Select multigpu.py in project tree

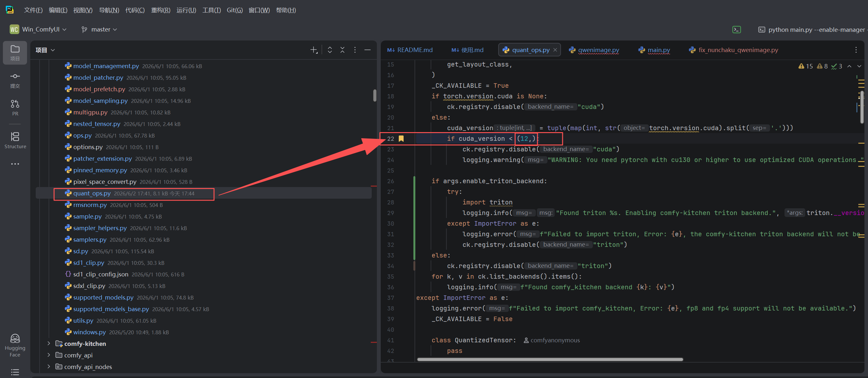click(x=90, y=112)
